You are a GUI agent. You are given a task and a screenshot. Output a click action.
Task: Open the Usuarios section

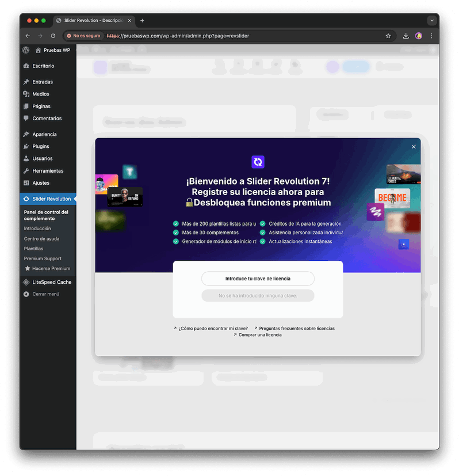point(43,158)
